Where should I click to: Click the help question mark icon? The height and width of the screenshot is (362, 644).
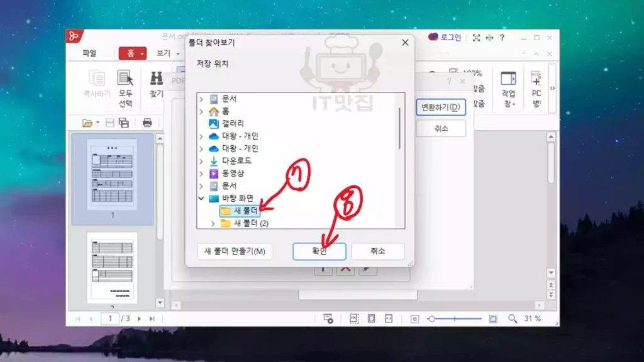point(502,38)
